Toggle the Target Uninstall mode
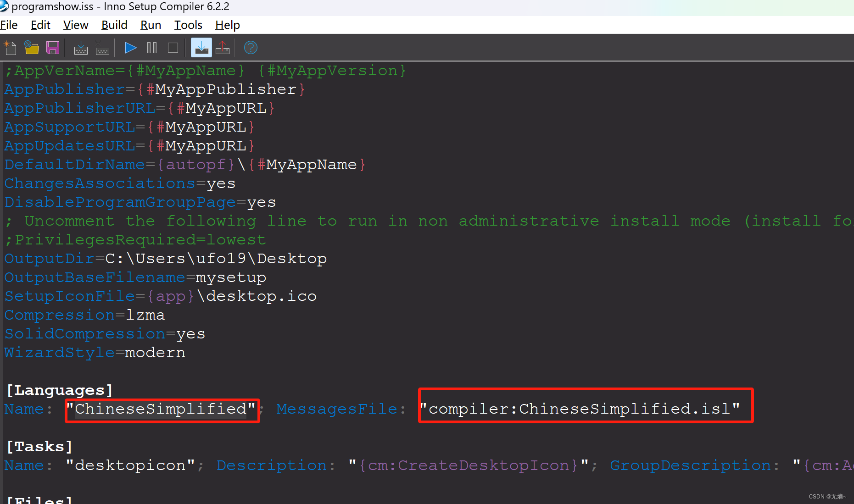The height and width of the screenshot is (504, 854). 223,47
